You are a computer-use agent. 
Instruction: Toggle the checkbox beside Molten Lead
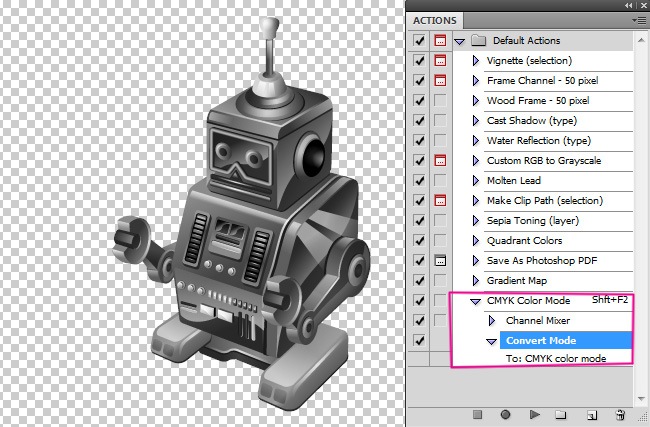(x=419, y=181)
